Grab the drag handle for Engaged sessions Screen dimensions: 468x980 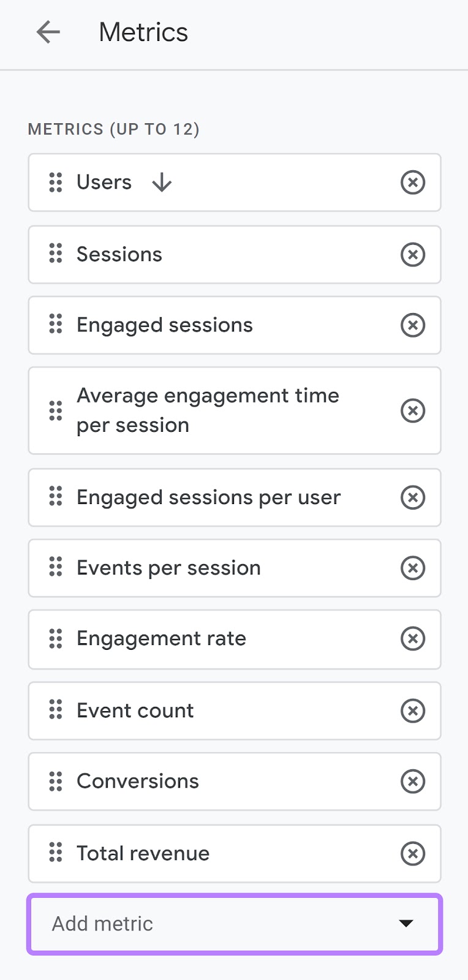55,325
